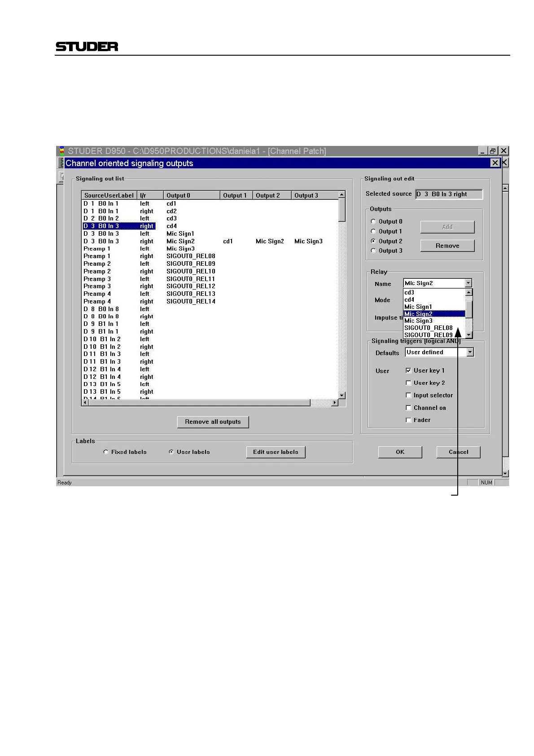Click relay list scroll down arrow
The height and width of the screenshot is (756, 534).
469,335
